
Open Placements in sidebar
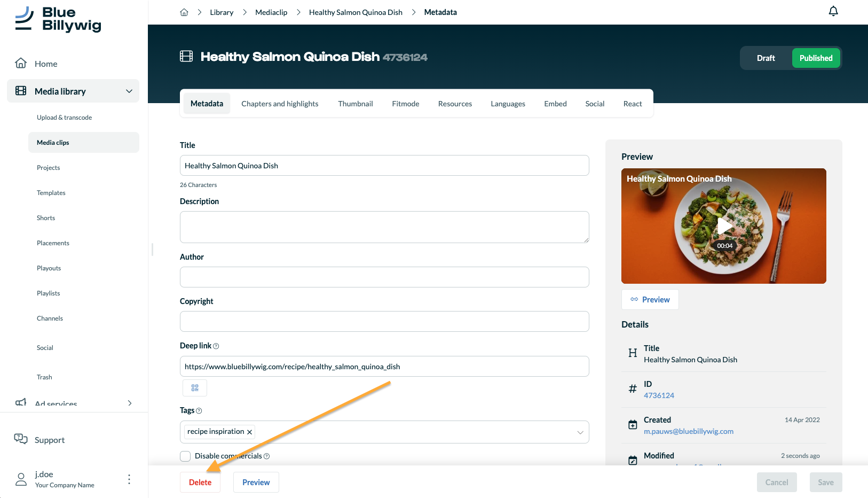[x=53, y=243]
